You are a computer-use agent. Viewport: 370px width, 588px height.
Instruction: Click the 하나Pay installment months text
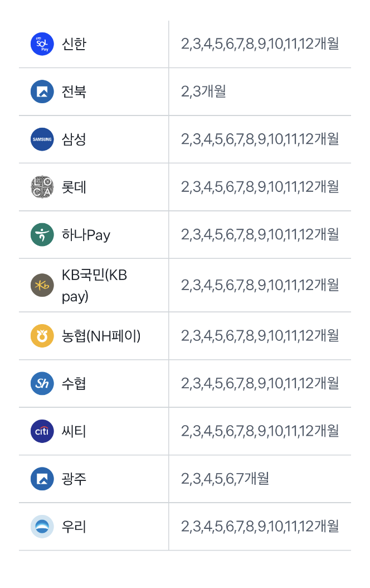(x=260, y=234)
